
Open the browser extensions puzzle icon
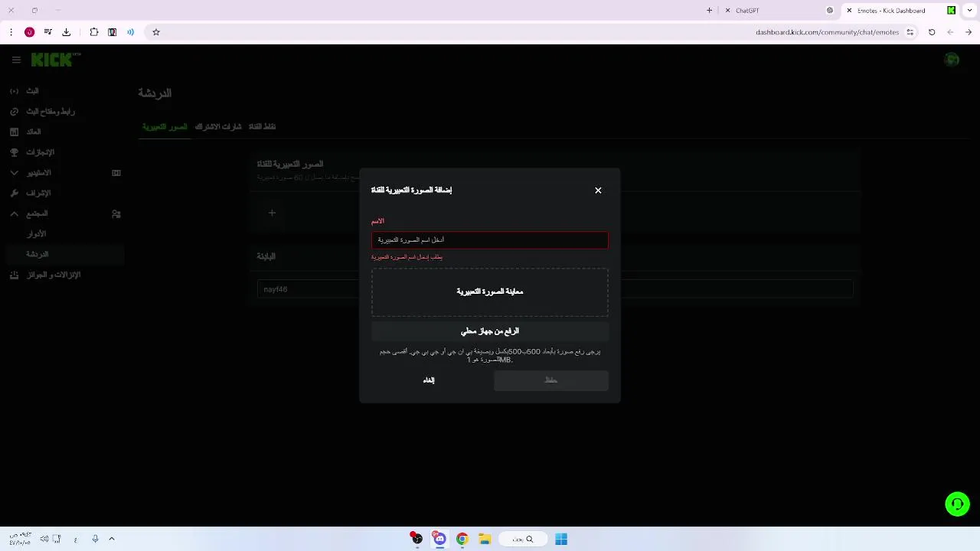[94, 32]
